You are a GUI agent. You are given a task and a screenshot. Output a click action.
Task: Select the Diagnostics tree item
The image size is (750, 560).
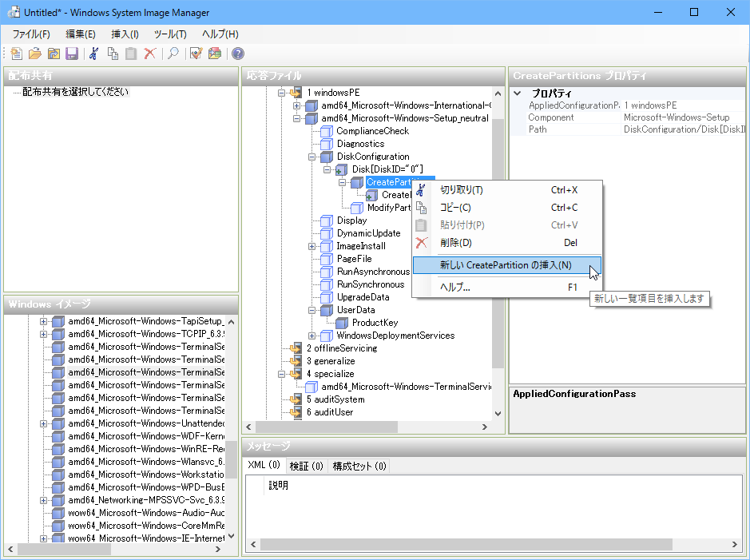361,144
